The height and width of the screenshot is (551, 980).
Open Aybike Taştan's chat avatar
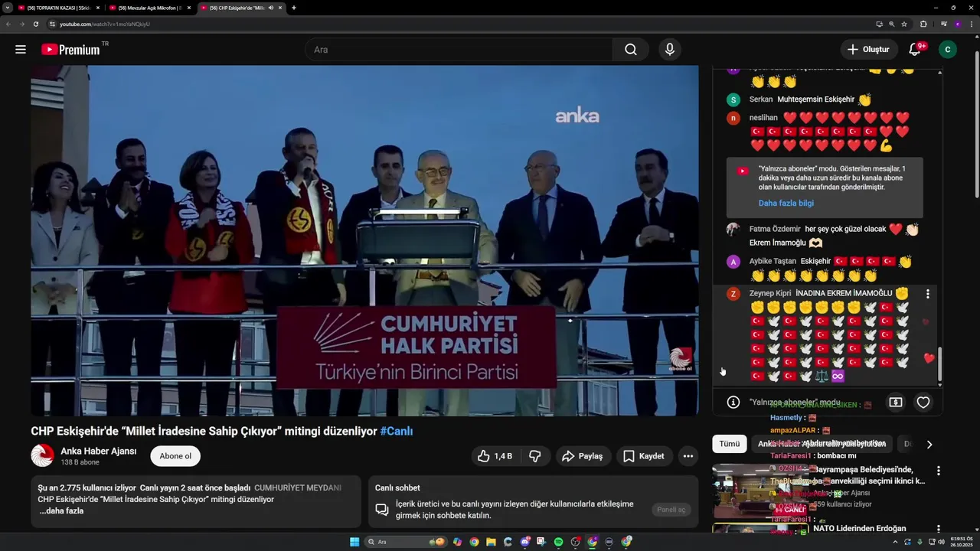pos(733,262)
